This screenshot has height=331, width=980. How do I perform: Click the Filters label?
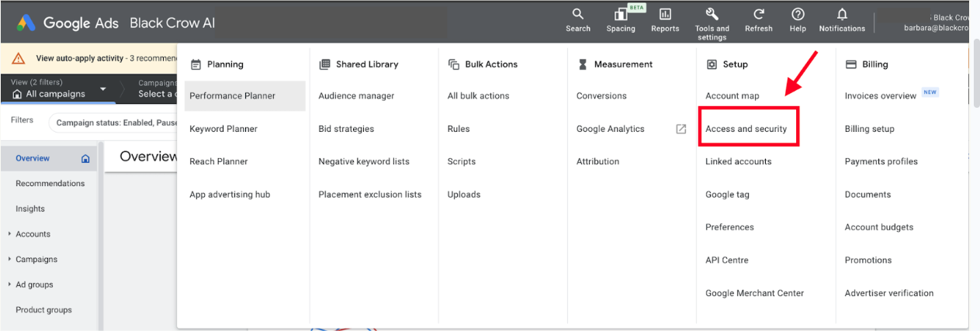point(22,121)
